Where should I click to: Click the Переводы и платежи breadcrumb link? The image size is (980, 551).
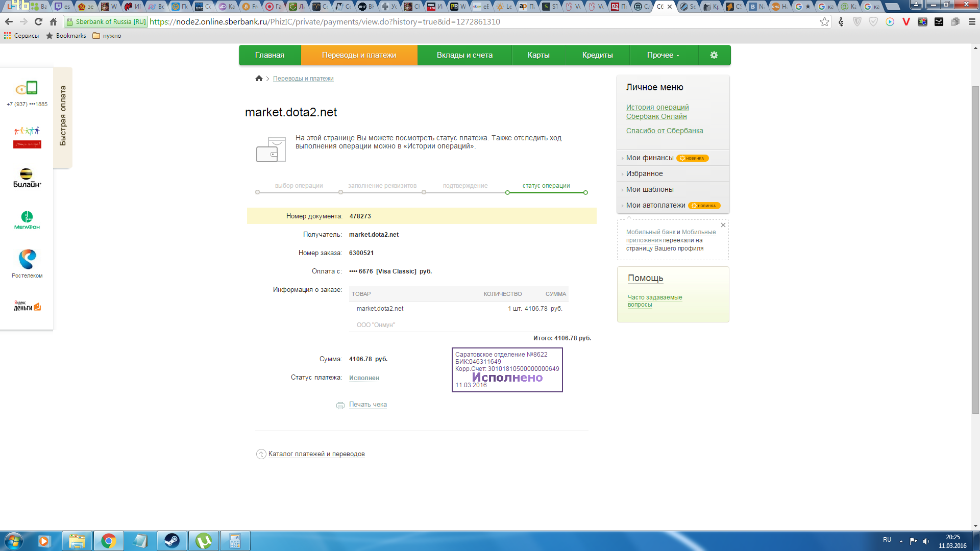303,79
